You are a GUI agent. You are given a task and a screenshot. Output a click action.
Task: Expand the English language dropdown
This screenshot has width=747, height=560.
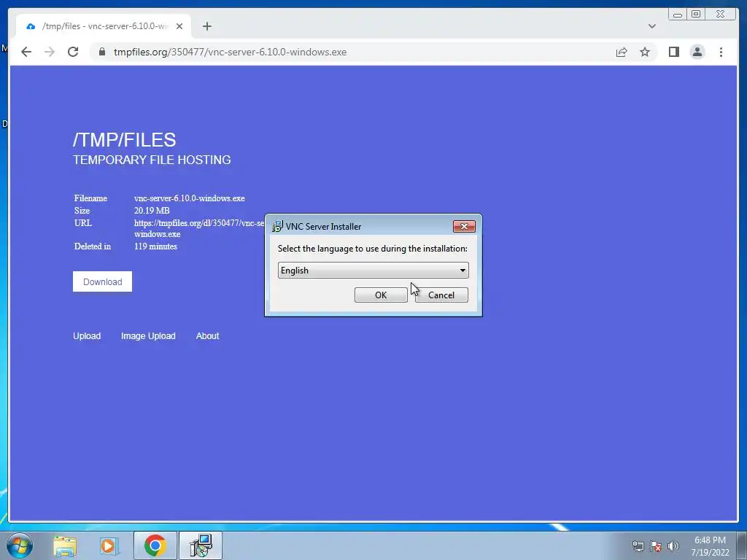373,270
